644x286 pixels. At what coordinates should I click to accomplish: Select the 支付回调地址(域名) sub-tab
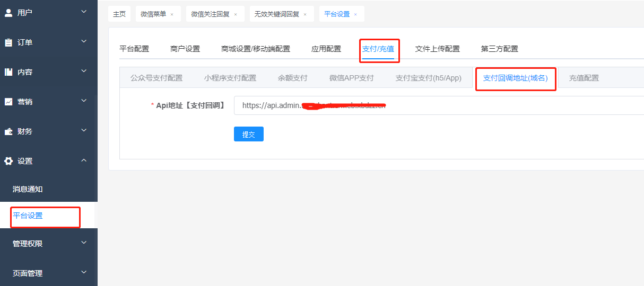[x=516, y=78]
